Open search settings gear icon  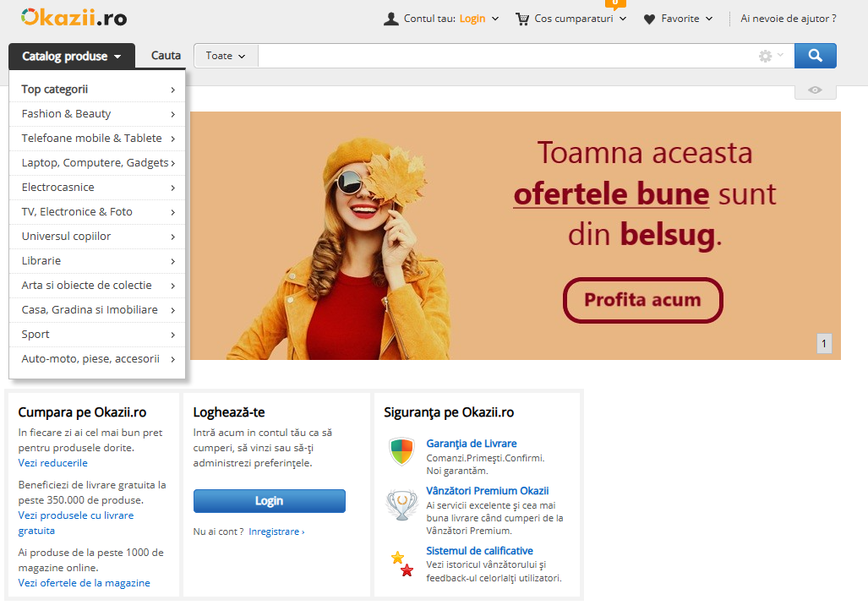click(766, 56)
